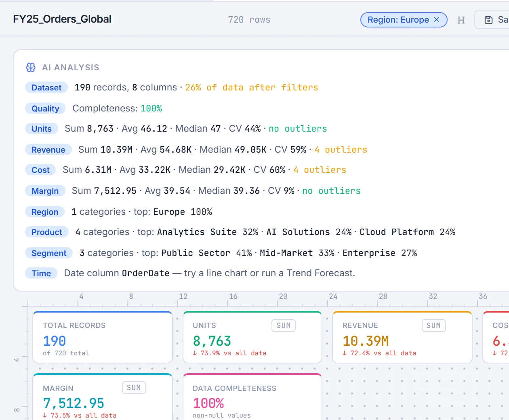509x420 pixels.
Task: Click "no outliers" in the Units row
Action: pyautogui.click(x=298, y=129)
